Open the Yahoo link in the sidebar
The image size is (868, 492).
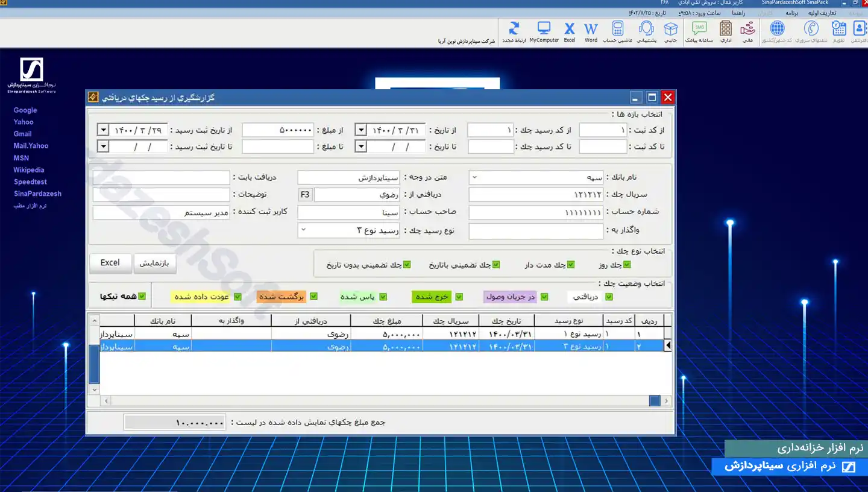click(x=24, y=122)
